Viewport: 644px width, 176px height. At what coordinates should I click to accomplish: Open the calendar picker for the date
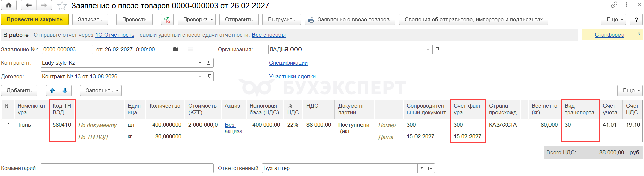176,49
